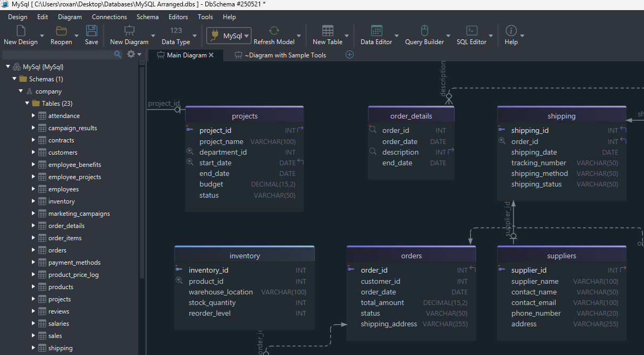Open the Editors menu
This screenshot has width=644, height=355.
pyautogui.click(x=178, y=17)
